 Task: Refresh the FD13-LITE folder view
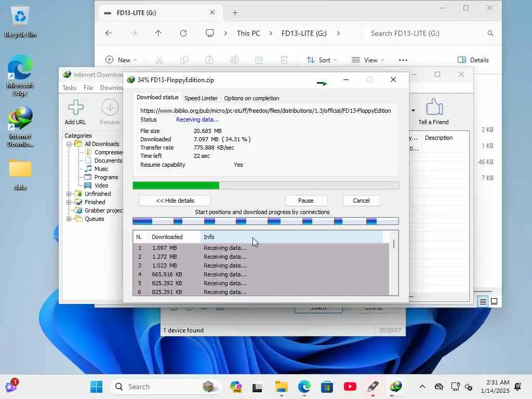pyautogui.click(x=183, y=33)
